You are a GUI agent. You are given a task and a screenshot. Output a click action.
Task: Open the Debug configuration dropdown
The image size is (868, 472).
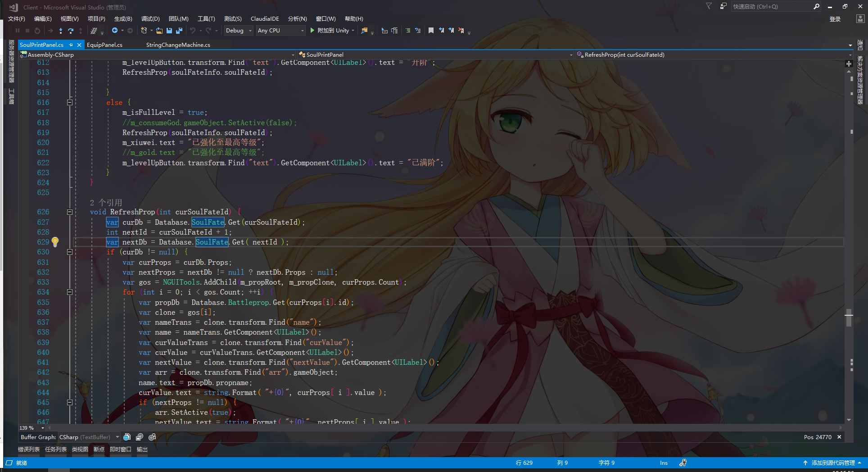point(238,30)
